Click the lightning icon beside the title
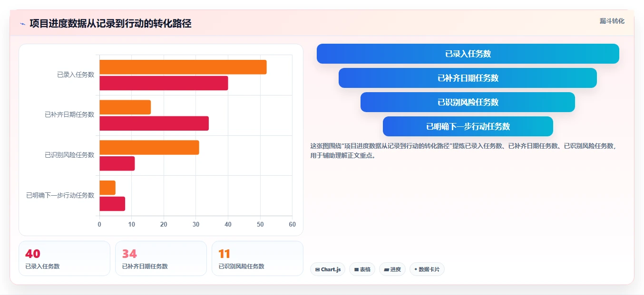644x295 pixels. click(22, 24)
